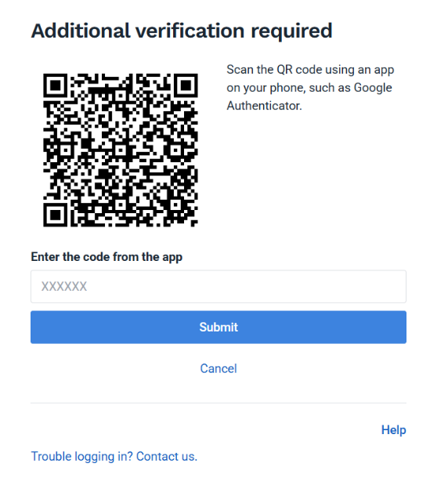
Task: Click the XXXXXX placeholder text
Action: pos(64,286)
